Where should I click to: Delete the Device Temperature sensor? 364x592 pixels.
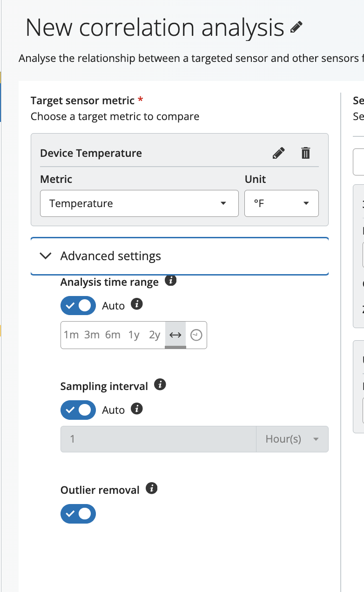click(x=305, y=153)
